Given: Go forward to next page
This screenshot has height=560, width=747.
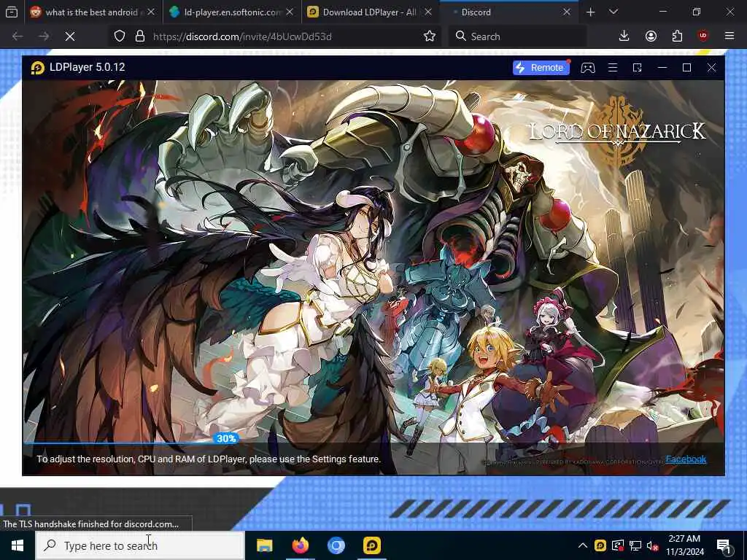Looking at the screenshot, I should pyautogui.click(x=44, y=36).
